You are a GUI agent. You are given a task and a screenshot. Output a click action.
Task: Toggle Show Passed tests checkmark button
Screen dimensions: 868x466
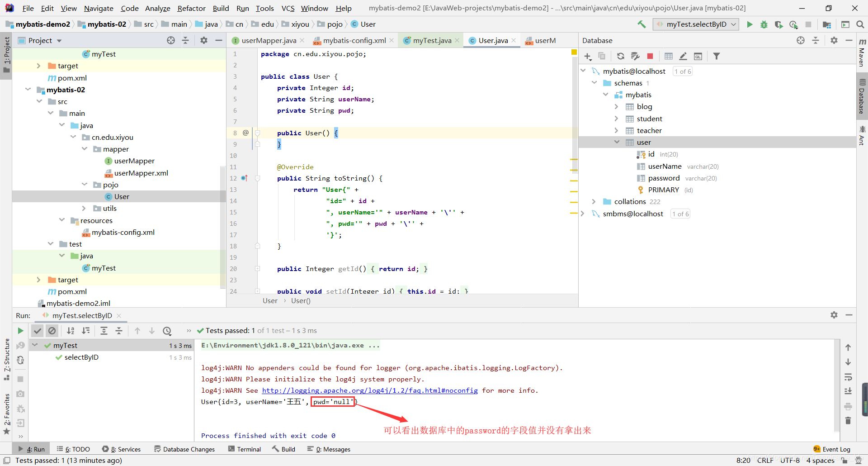tap(38, 331)
